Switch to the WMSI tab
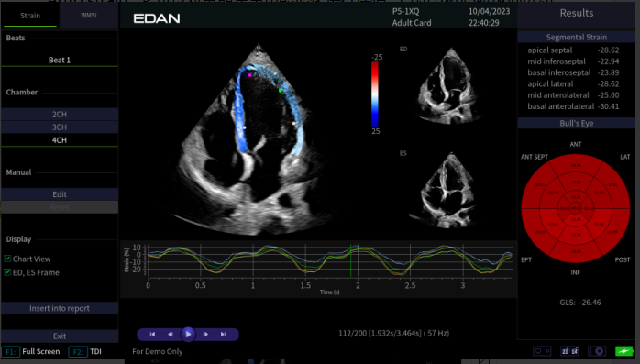The width and height of the screenshot is (640, 364). click(x=89, y=15)
